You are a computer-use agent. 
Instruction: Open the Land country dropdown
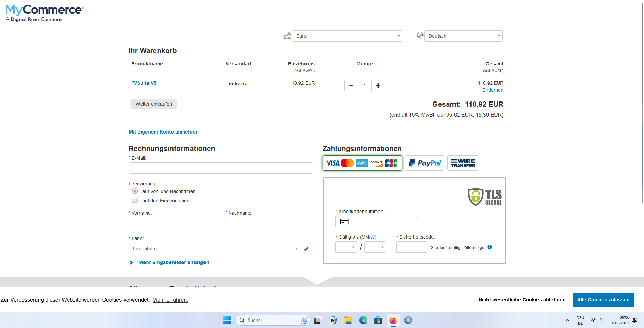pos(220,249)
